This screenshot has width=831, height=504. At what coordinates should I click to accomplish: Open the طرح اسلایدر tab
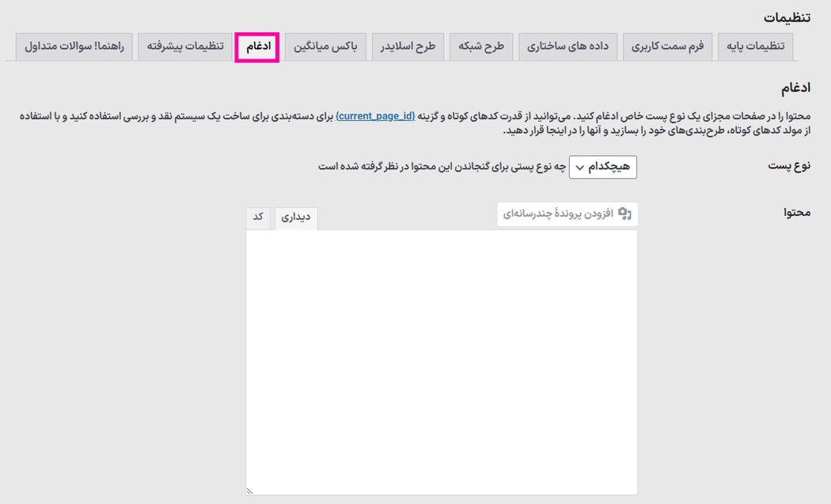[x=408, y=47]
